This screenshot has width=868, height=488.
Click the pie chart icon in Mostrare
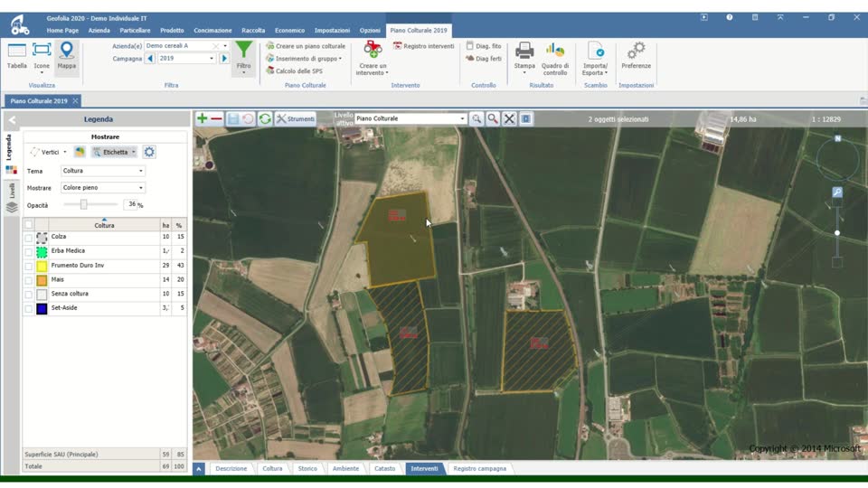80,152
